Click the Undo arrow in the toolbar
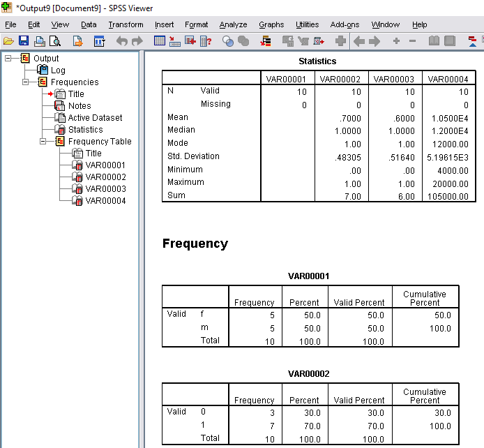484x448 pixels. coord(122,41)
